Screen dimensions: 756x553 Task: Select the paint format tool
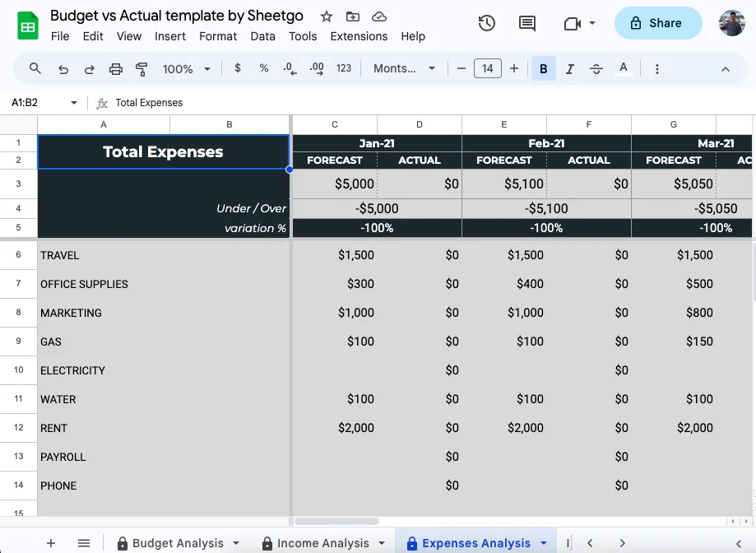141,69
